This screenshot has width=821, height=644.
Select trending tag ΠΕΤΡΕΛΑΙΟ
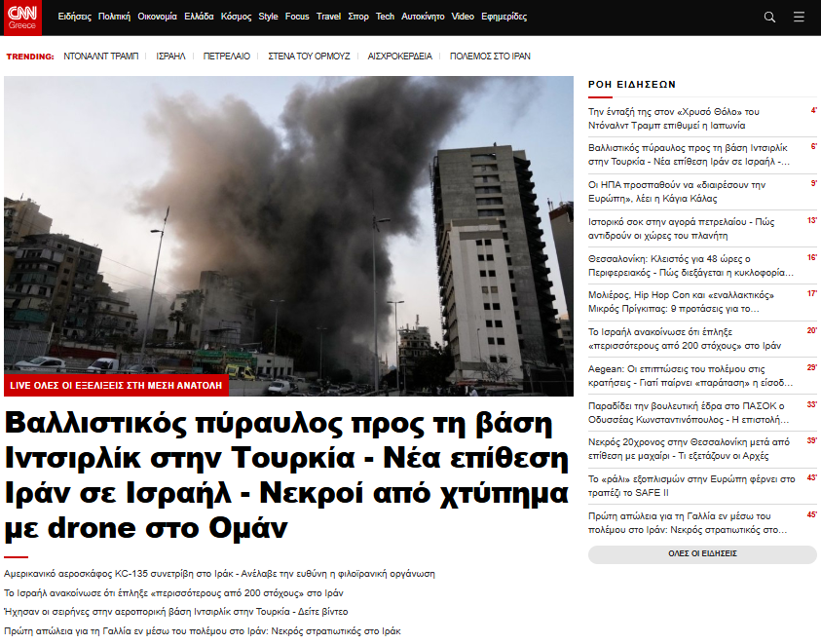(226, 57)
